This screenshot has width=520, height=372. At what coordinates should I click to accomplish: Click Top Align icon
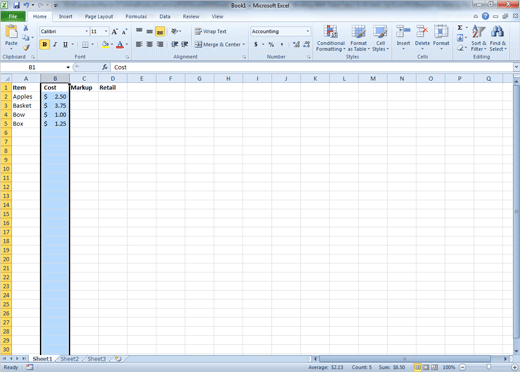(x=139, y=31)
